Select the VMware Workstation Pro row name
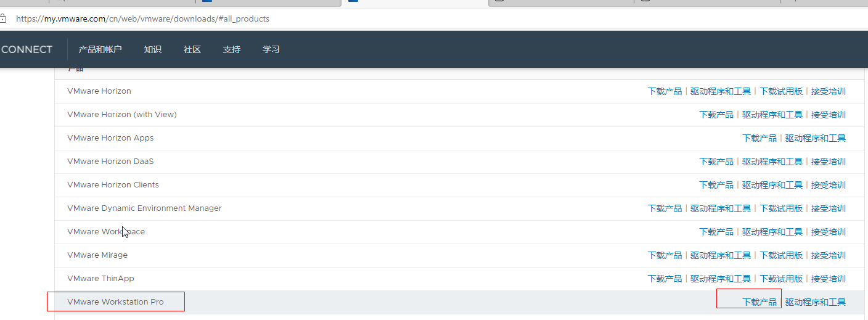Viewport: 868px width, 320px height. click(115, 302)
